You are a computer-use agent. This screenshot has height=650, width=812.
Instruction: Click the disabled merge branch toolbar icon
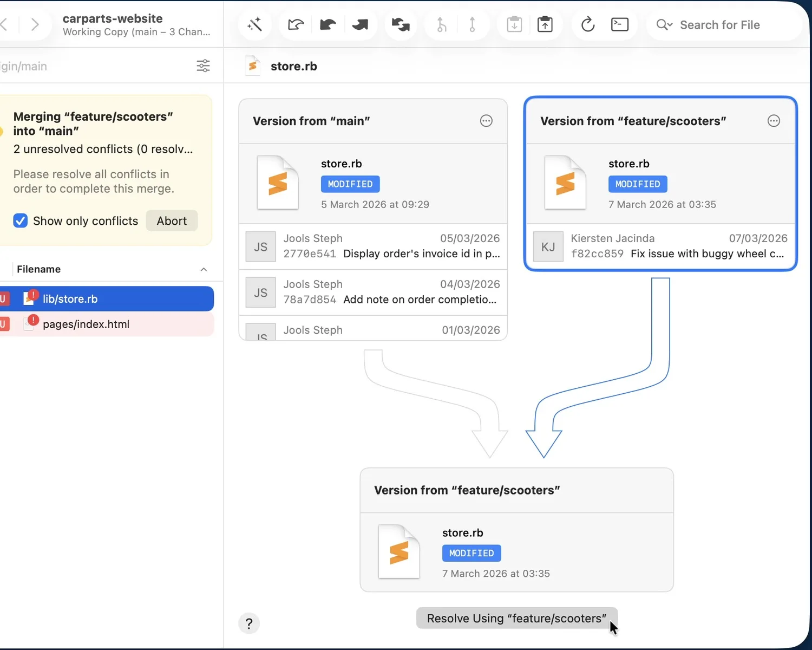pyautogui.click(x=442, y=24)
